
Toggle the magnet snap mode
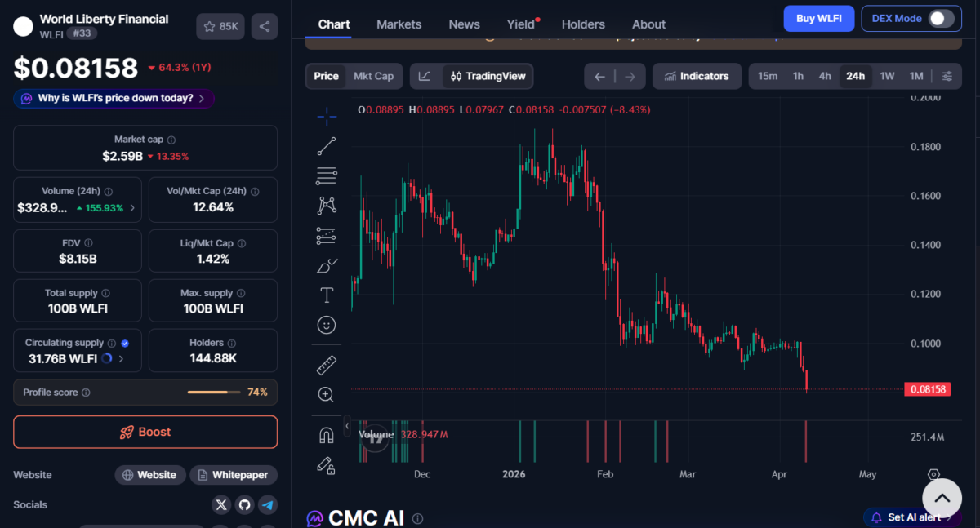327,436
